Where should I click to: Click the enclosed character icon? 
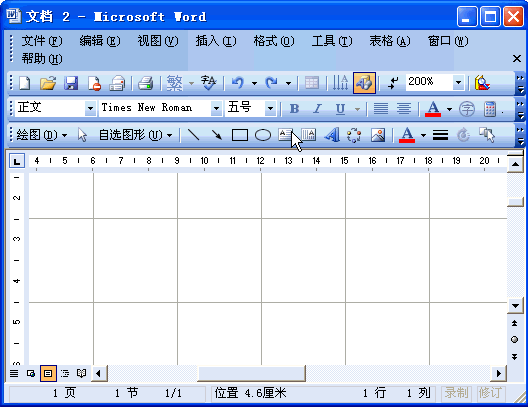coord(467,109)
